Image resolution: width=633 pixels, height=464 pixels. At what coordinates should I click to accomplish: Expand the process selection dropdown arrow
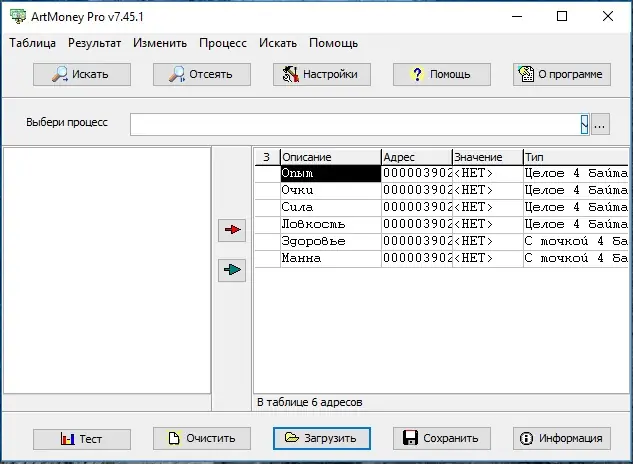pyautogui.click(x=584, y=124)
